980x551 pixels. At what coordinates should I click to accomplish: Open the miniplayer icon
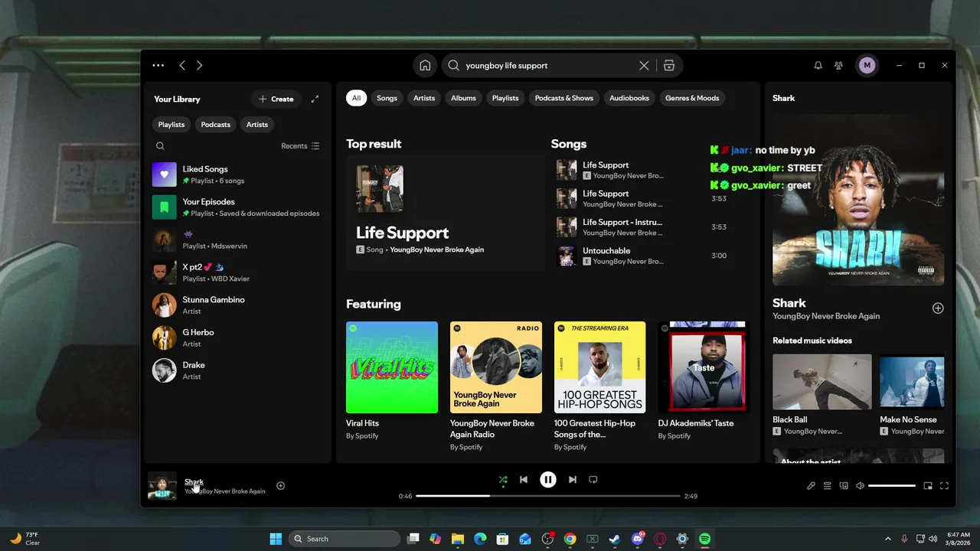928,486
